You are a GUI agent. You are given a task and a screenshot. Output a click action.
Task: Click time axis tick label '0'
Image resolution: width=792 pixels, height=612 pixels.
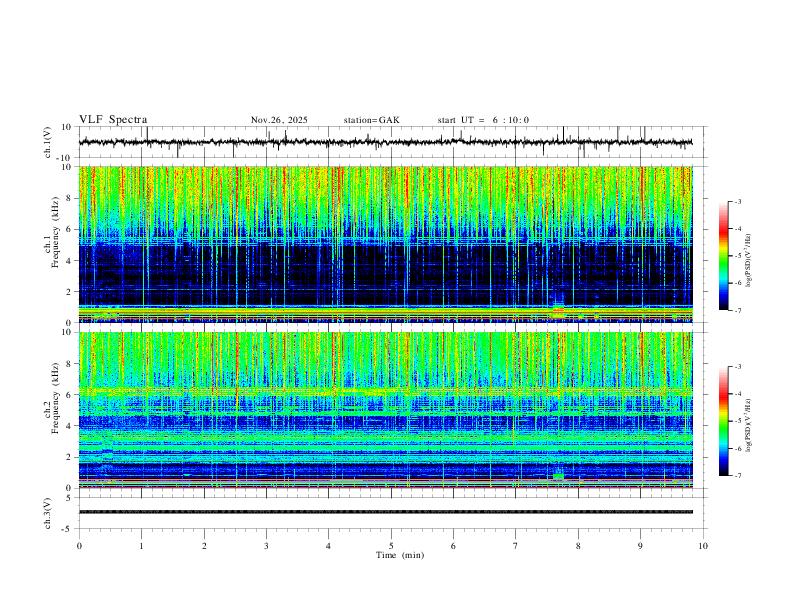tap(79, 546)
